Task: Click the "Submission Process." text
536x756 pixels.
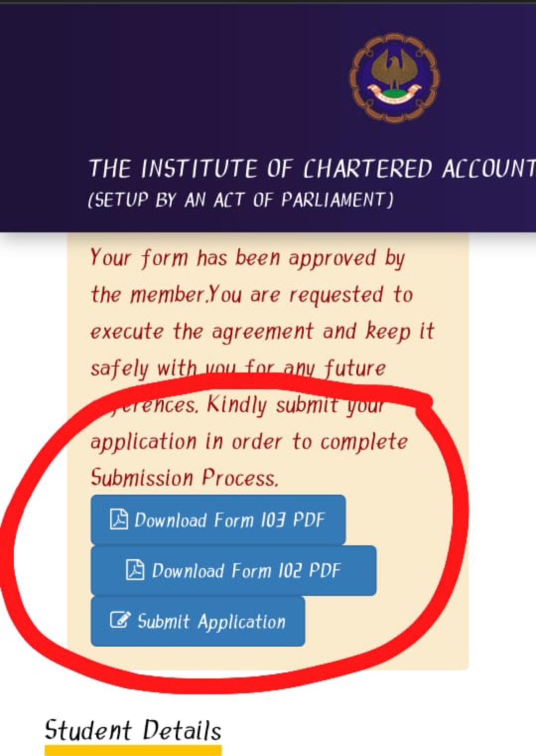Action: (x=184, y=478)
